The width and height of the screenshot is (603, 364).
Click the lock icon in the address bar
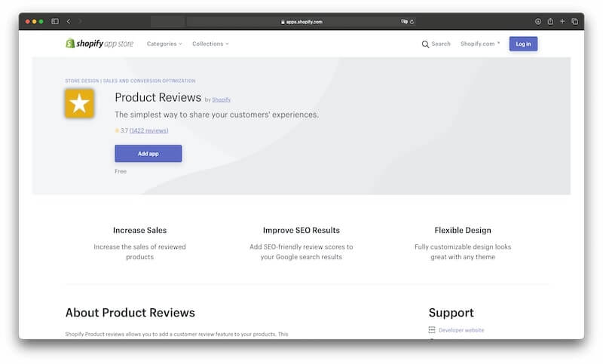(x=283, y=22)
